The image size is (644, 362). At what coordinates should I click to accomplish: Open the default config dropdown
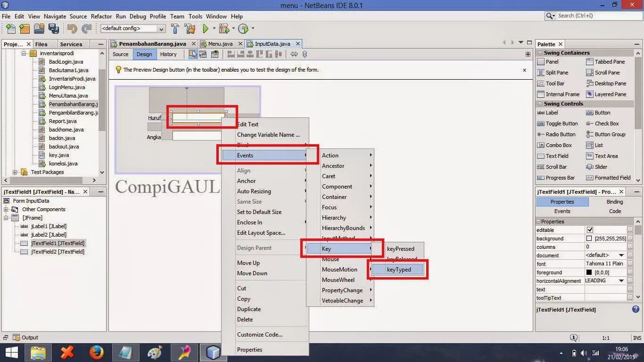click(x=133, y=29)
